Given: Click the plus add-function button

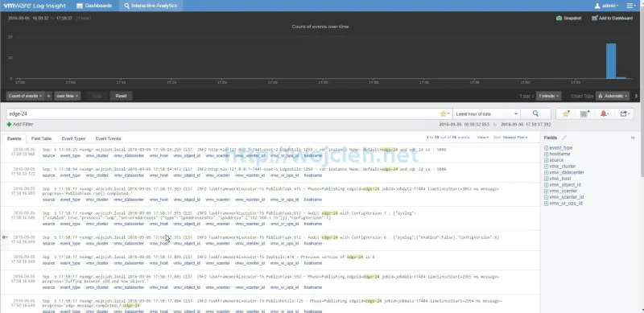Looking at the screenshot, I should (48, 96).
